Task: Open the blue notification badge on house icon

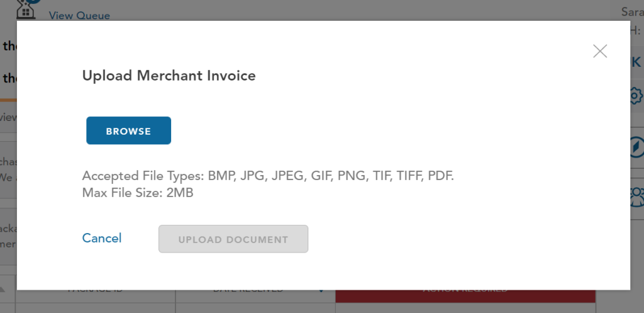Action: tap(35, 1)
